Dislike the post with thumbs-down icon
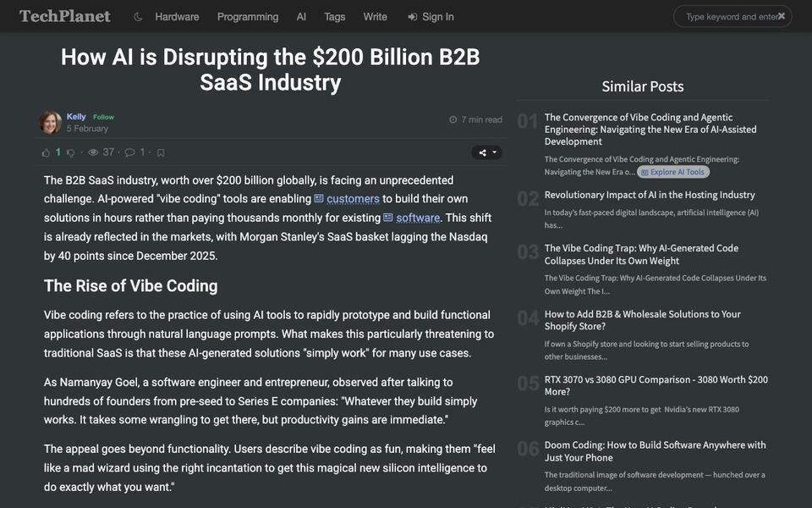This screenshot has height=508, width=812. [x=71, y=152]
